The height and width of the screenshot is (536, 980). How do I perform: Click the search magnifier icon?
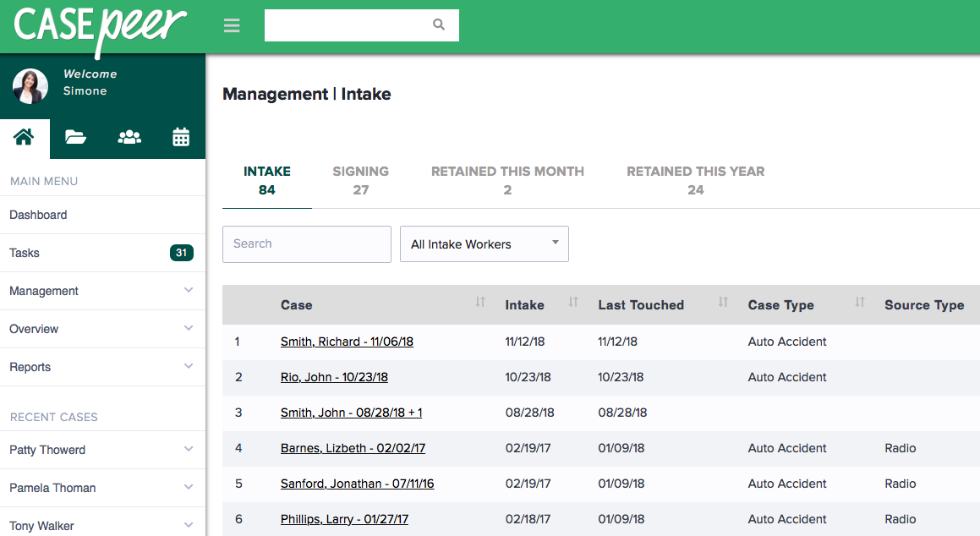[x=438, y=25]
